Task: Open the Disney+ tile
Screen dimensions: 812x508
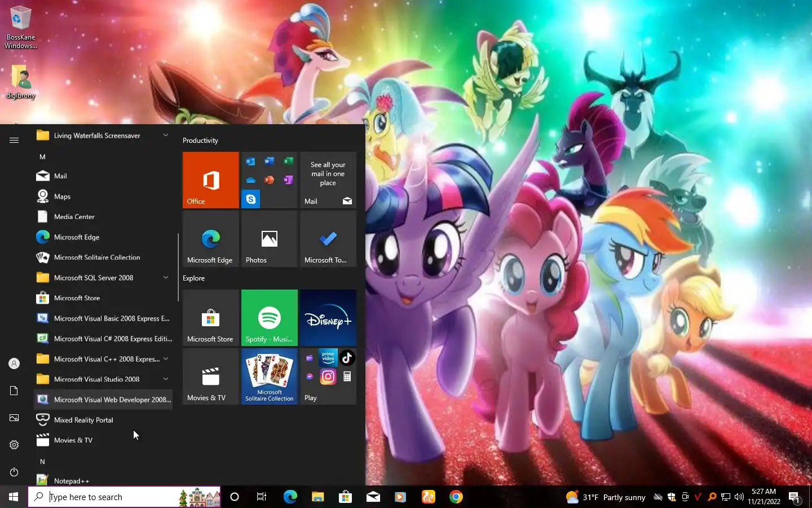Action: coord(328,318)
